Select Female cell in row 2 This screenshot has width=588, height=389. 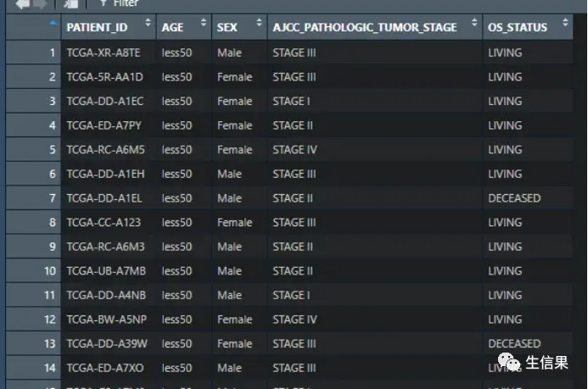pyautogui.click(x=234, y=77)
